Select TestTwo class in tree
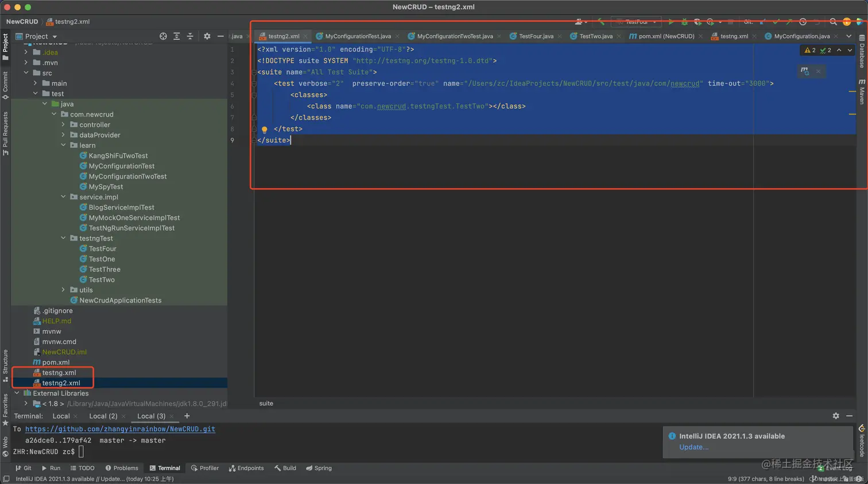 [x=102, y=280]
